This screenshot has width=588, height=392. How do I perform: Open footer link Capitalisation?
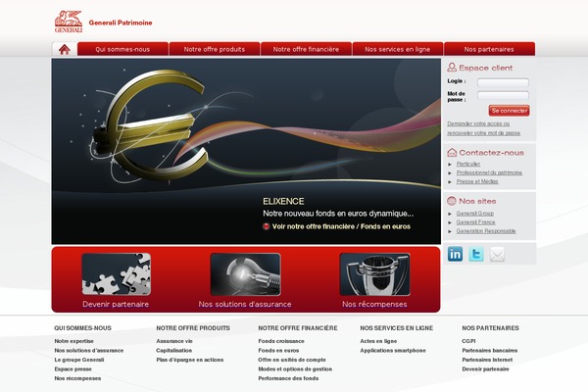coord(174,351)
